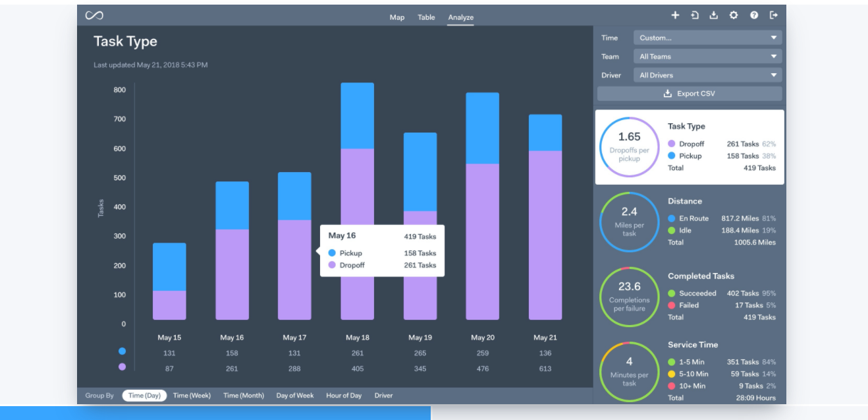Click the download icon in top bar
Screen dimensions: 868x420
pos(714,16)
